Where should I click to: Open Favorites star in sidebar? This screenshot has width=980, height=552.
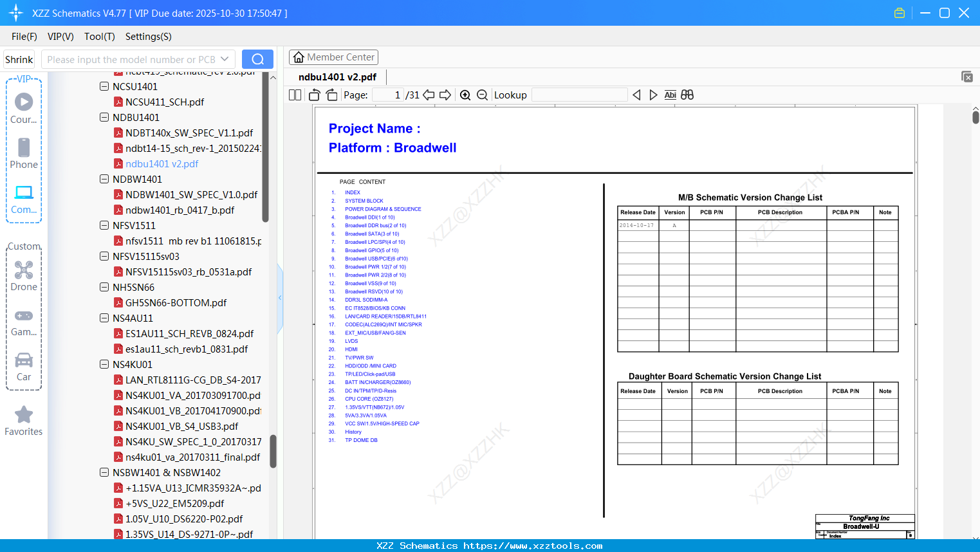coord(24,421)
